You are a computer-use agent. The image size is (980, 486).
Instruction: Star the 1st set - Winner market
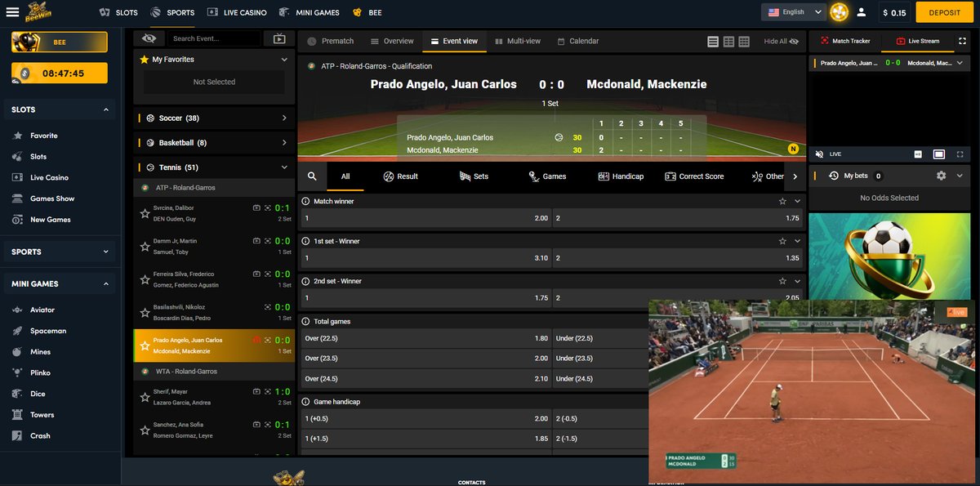click(x=782, y=241)
